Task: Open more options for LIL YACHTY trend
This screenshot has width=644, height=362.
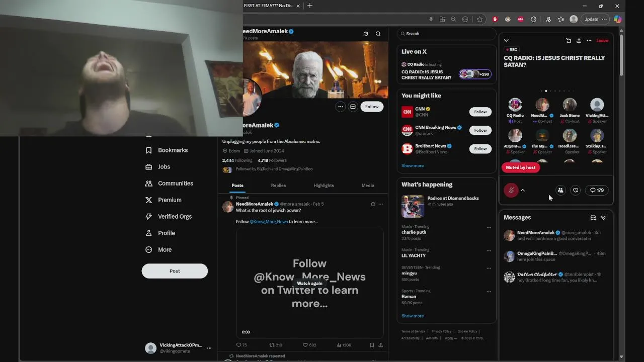Action: pyautogui.click(x=489, y=250)
